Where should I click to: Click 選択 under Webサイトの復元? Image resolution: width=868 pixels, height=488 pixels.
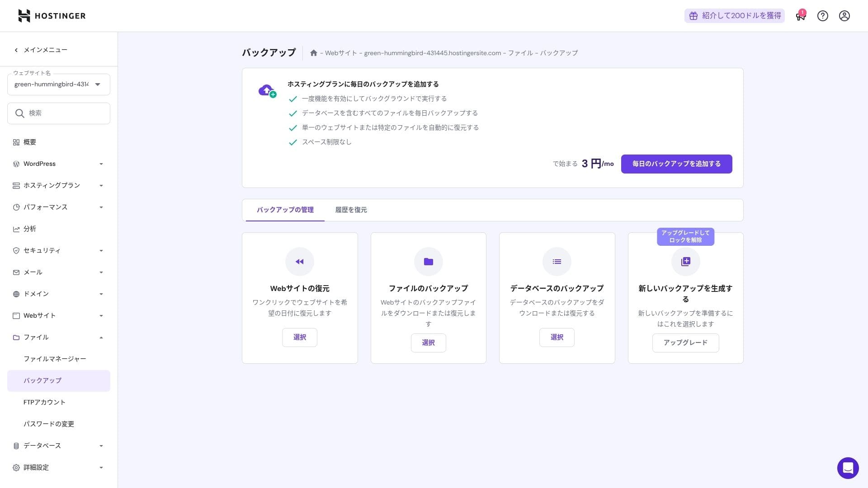tap(300, 338)
